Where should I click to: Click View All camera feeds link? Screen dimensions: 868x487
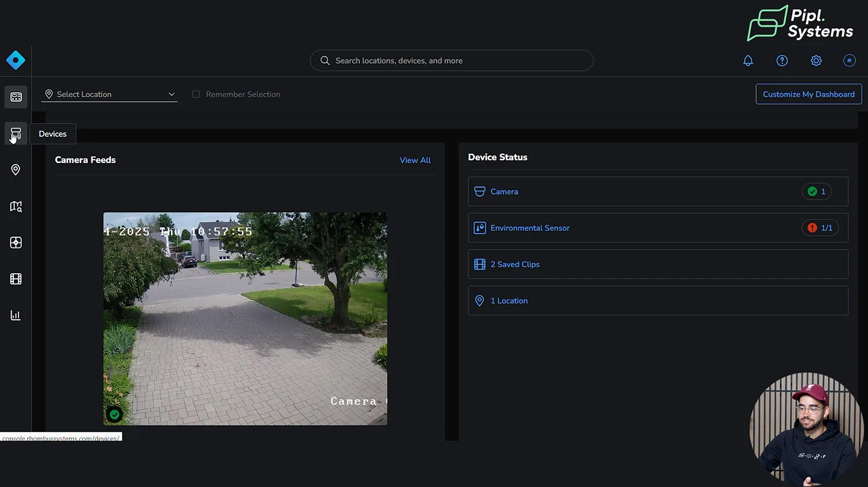[x=414, y=160]
